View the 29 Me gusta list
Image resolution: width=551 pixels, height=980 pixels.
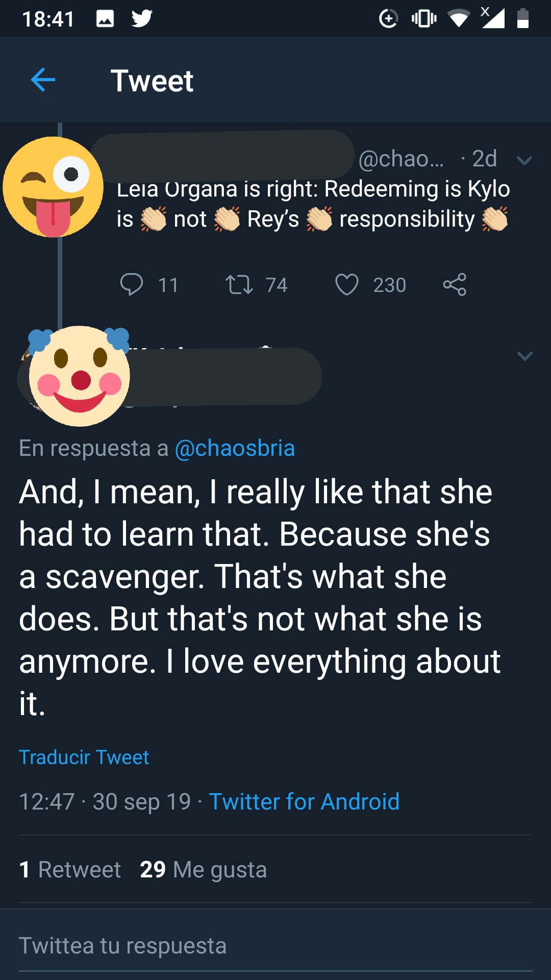(x=203, y=869)
